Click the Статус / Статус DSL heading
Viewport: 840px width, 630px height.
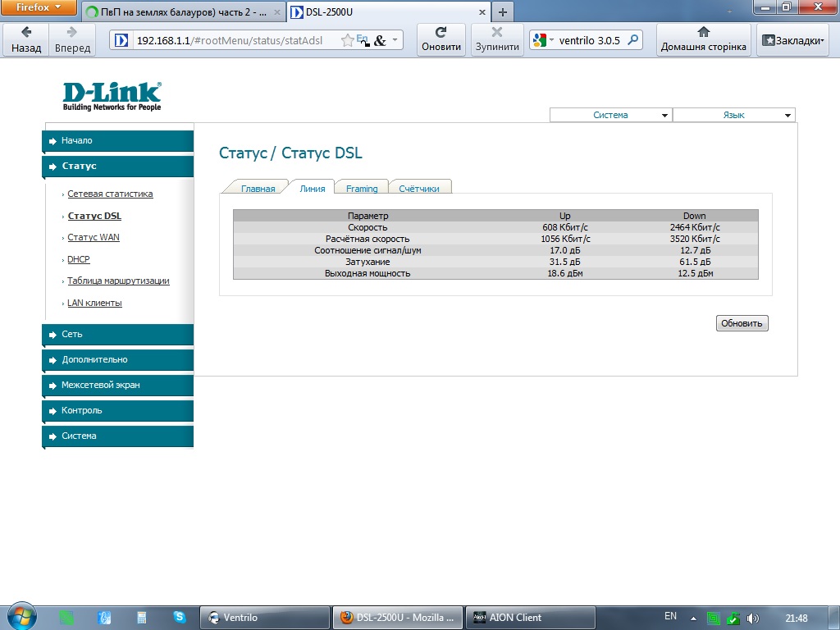290,153
